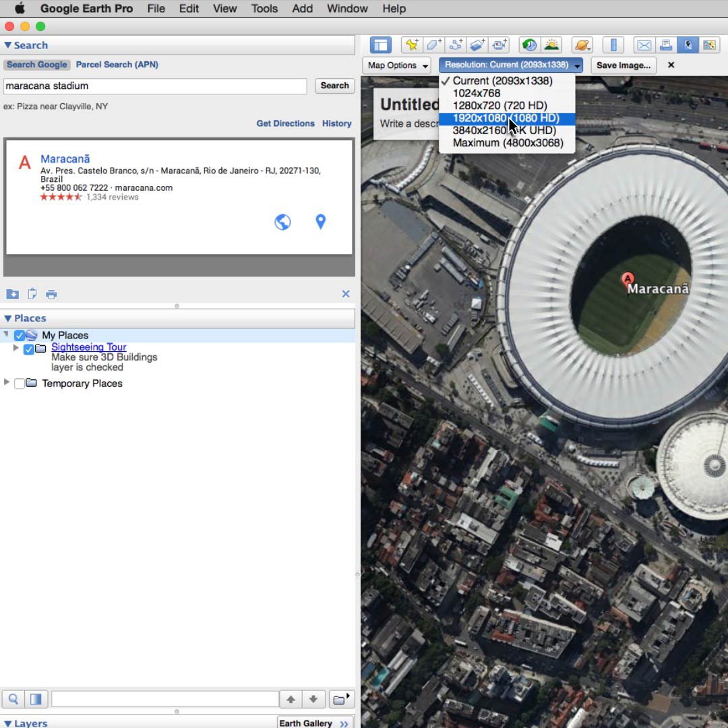This screenshot has height=728, width=728.
Task: Check the Temporary Places checkbox
Action: (19, 384)
